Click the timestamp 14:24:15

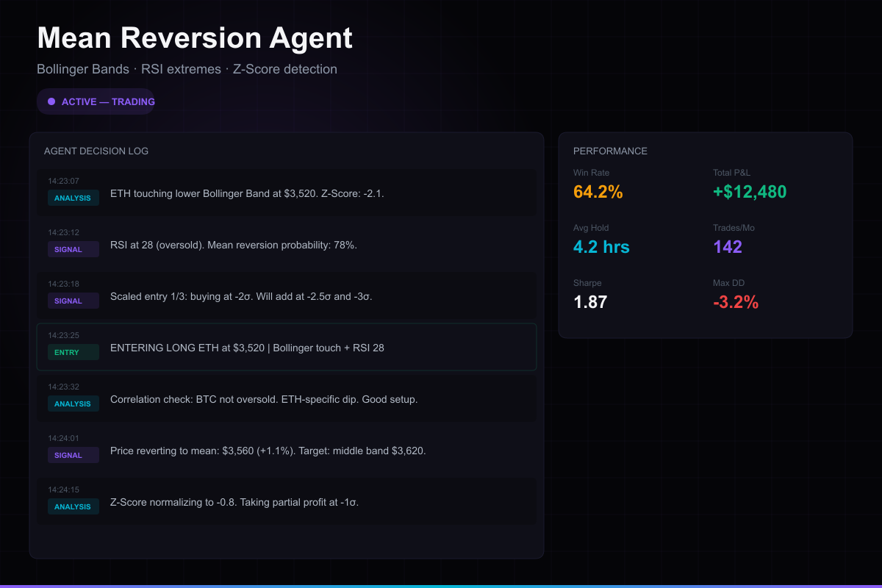tap(63, 490)
